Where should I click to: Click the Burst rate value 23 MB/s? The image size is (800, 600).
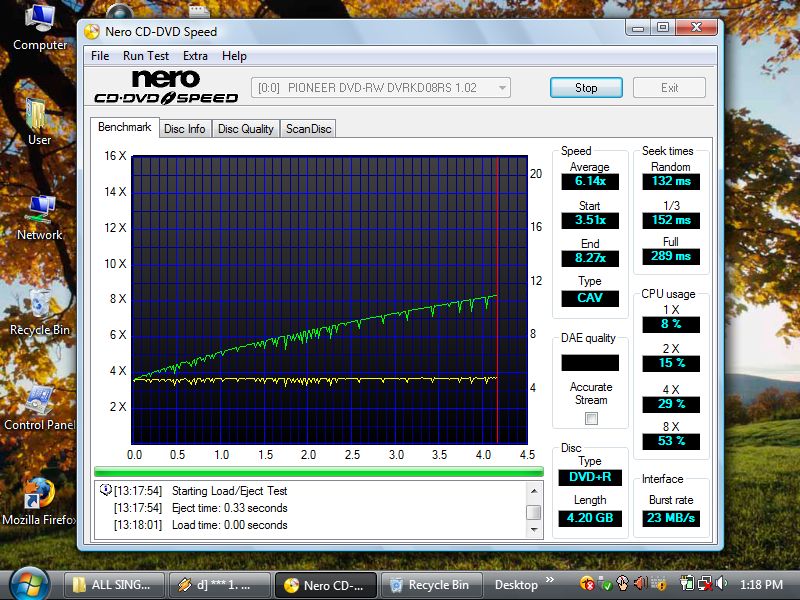(x=671, y=518)
